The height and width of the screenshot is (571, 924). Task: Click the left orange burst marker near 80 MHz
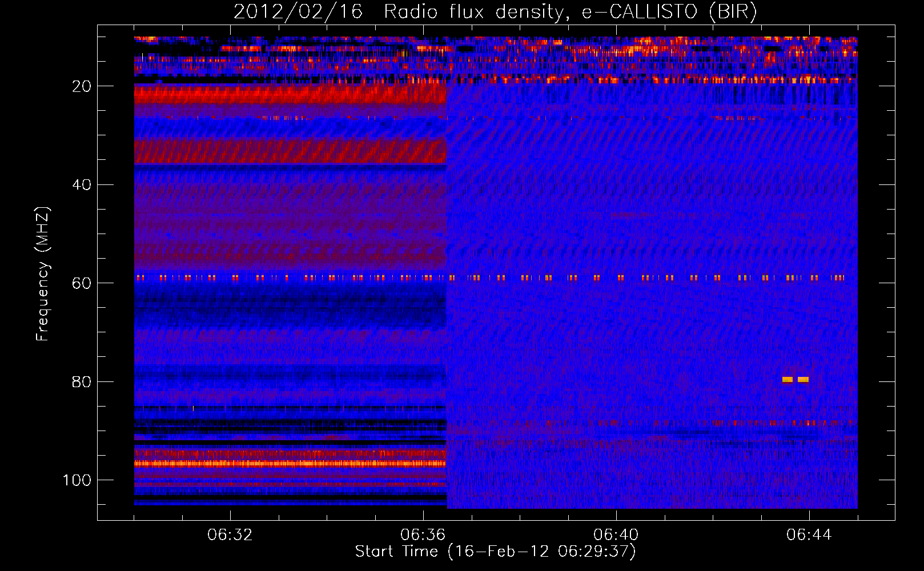coord(788,379)
